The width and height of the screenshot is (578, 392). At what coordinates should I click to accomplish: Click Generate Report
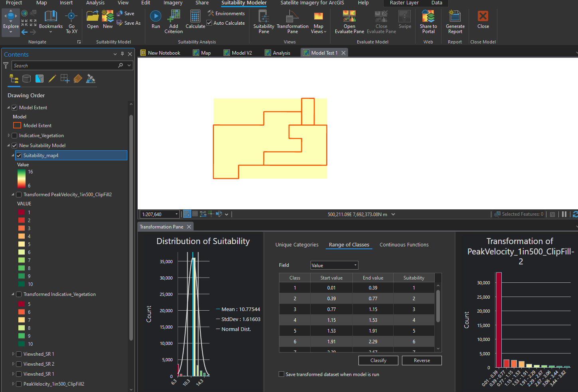tap(455, 22)
